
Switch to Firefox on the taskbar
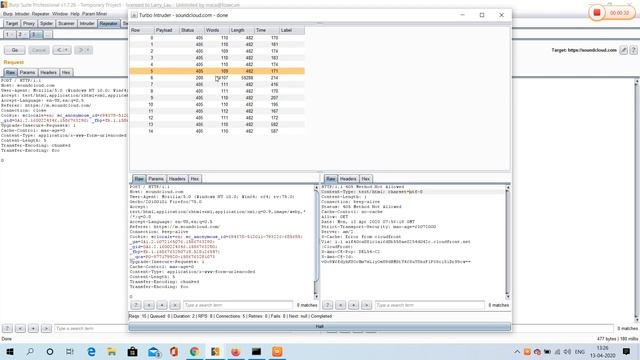[236, 351]
